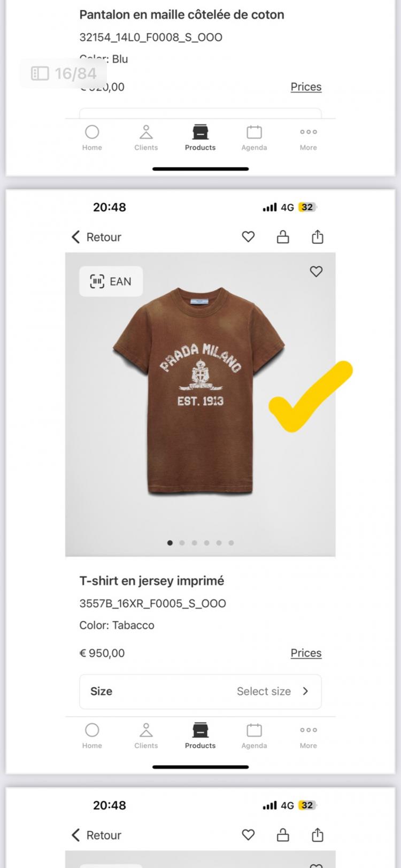Tap the lock icon beside share

[283, 237]
